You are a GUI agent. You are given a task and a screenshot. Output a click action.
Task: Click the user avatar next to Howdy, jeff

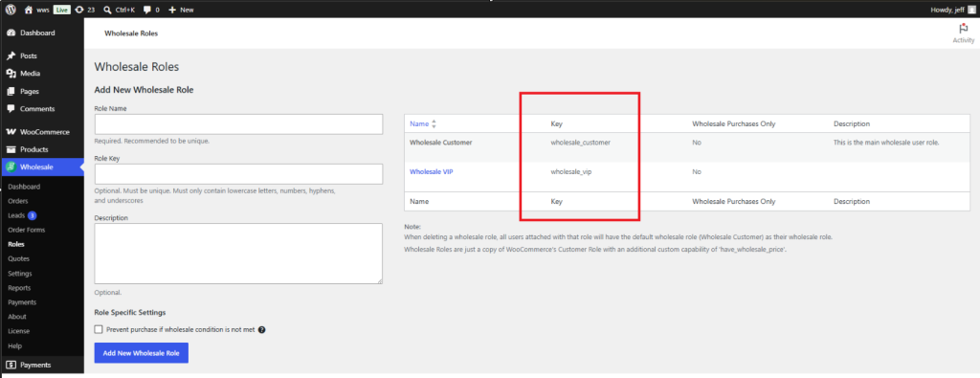pyautogui.click(x=971, y=10)
